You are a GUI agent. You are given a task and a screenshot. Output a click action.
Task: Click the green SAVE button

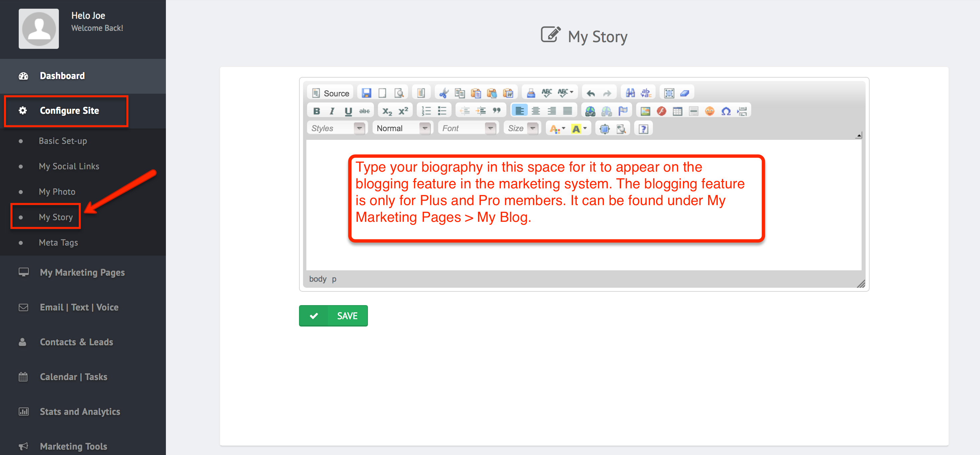pos(333,316)
